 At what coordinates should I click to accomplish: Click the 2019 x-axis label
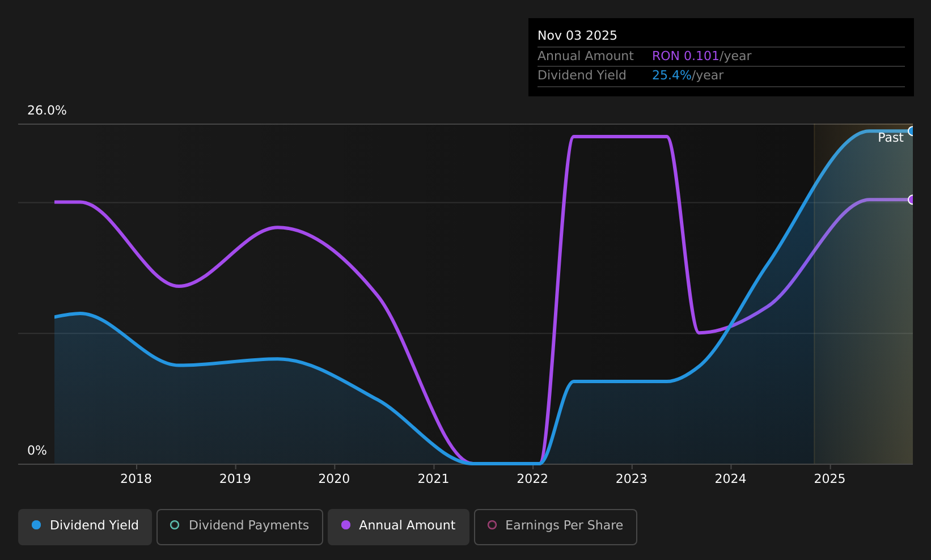(235, 479)
